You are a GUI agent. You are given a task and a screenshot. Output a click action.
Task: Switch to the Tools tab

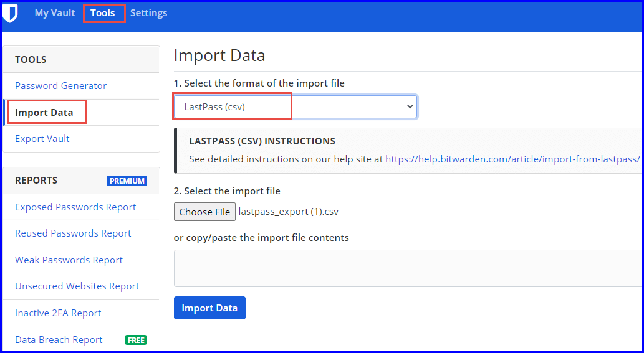click(103, 13)
